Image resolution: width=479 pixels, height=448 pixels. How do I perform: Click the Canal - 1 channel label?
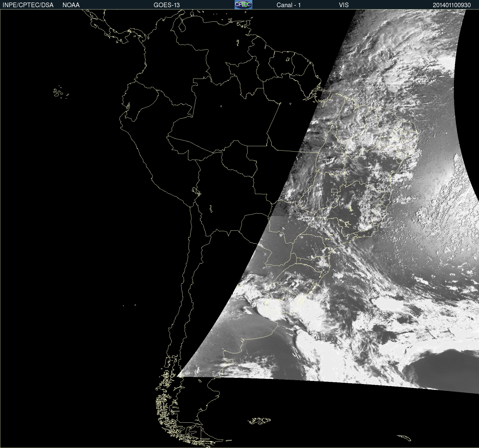[x=288, y=5]
